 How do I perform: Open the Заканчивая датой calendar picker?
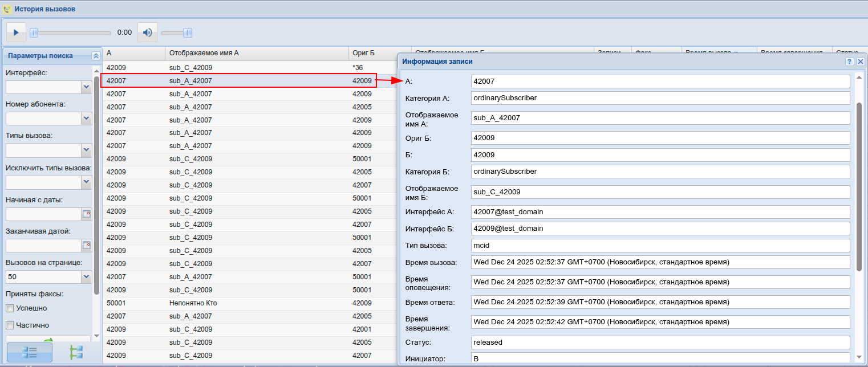(87, 246)
